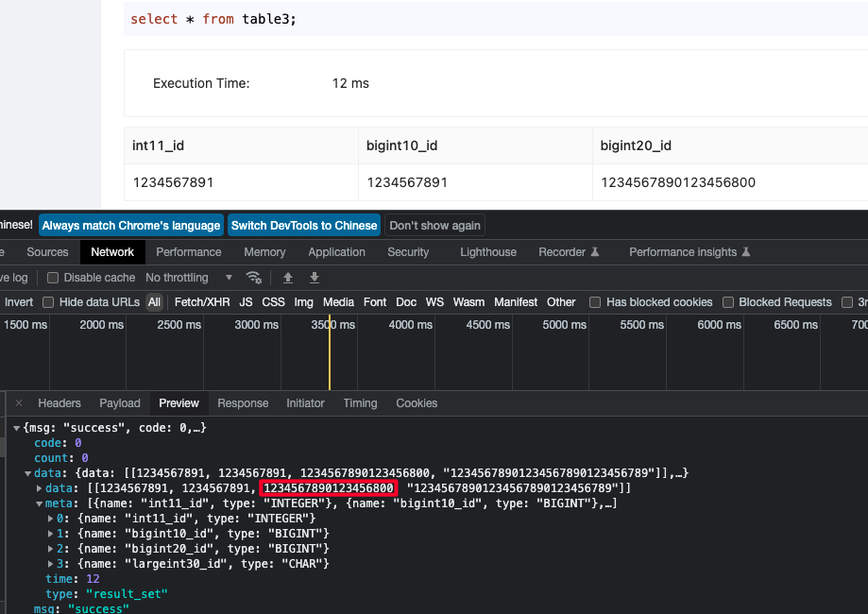Screen dimensions: 868x614
Task: Collapse the root msg success object
Action: [17, 428]
